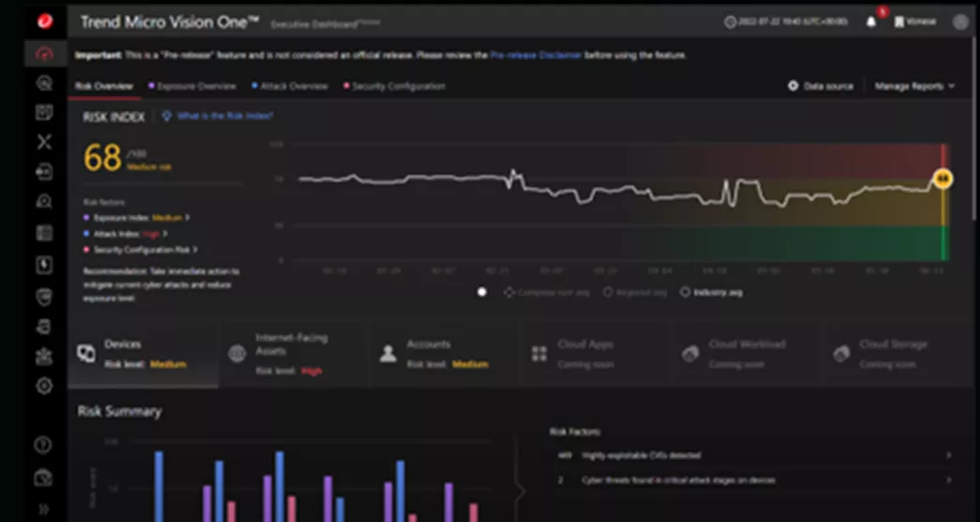Click the Trend Micro logo icon
Screen dimensions: 980x522
[x=44, y=22]
